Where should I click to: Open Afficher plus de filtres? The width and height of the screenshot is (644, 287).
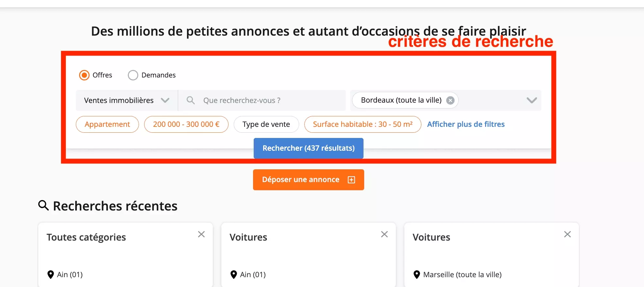[466, 124]
